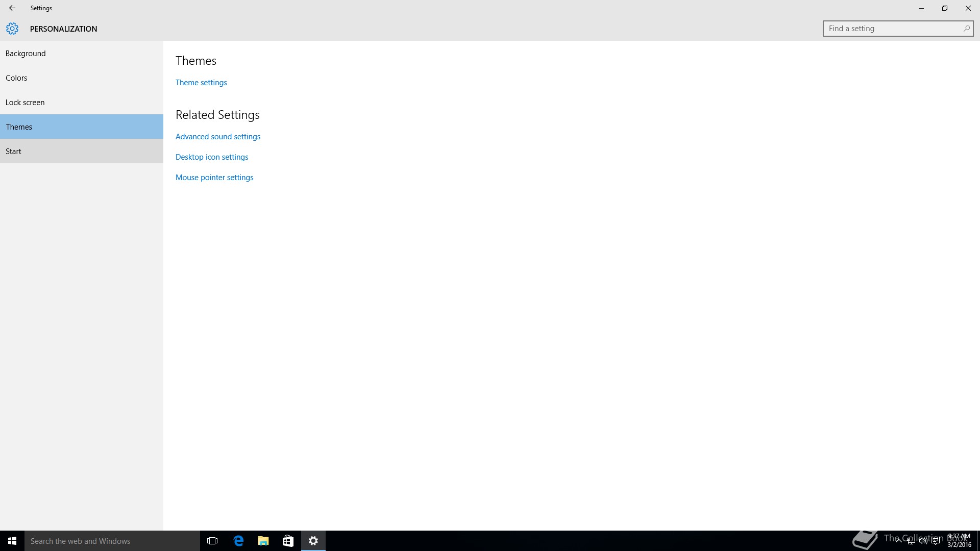980x551 pixels.
Task: Switch to the Colors section
Action: 16,78
